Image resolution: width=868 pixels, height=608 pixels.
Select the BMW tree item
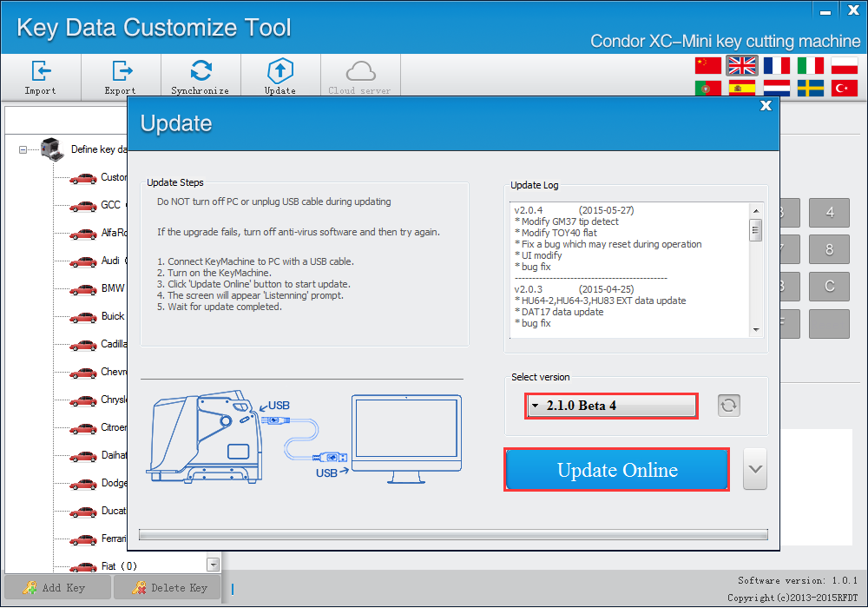pyautogui.click(x=113, y=288)
